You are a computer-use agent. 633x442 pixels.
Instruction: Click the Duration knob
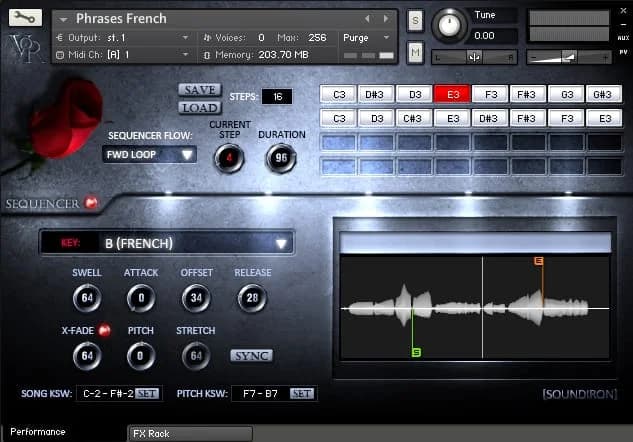pyautogui.click(x=281, y=158)
